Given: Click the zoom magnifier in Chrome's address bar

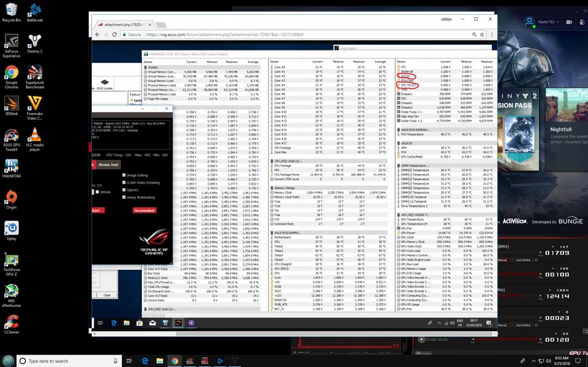Looking at the screenshot, I should tap(474, 35).
